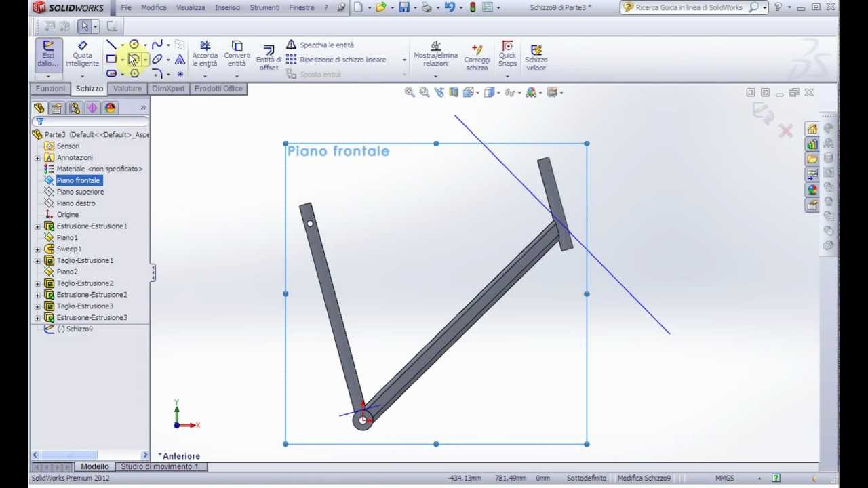Click Accorcia le entità trim tool

205,54
